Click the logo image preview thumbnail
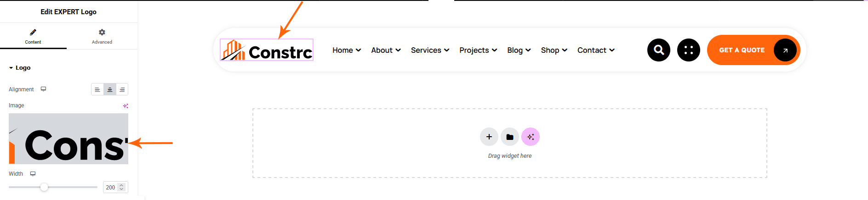 pyautogui.click(x=69, y=139)
